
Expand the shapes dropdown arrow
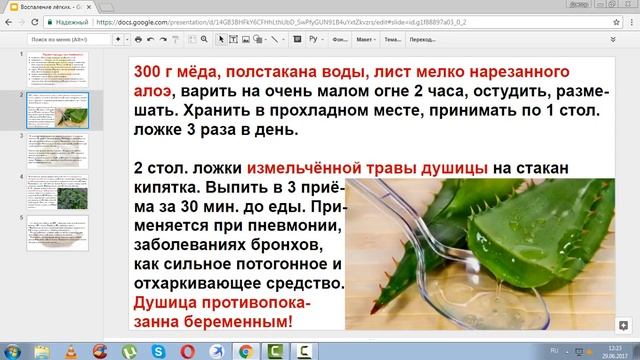coord(266,40)
